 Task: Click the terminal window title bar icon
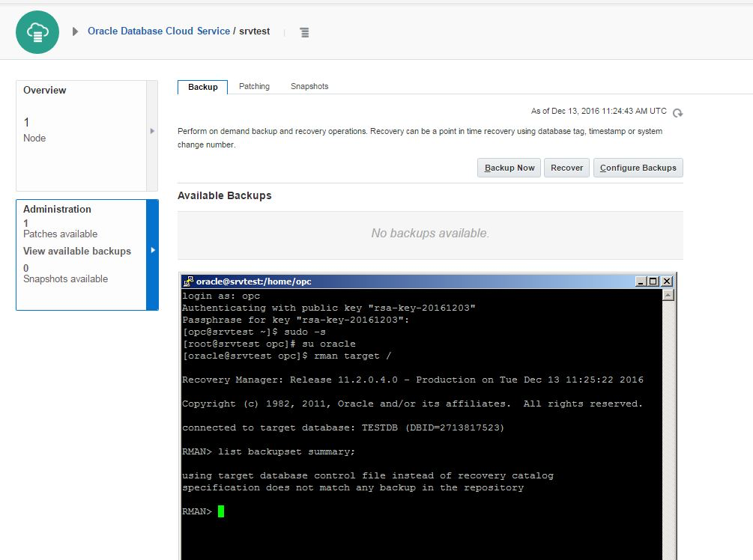pos(189,281)
